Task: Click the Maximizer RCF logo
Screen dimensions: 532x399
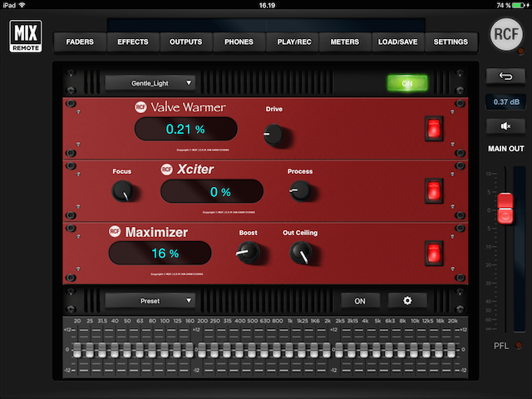Action: pos(115,231)
